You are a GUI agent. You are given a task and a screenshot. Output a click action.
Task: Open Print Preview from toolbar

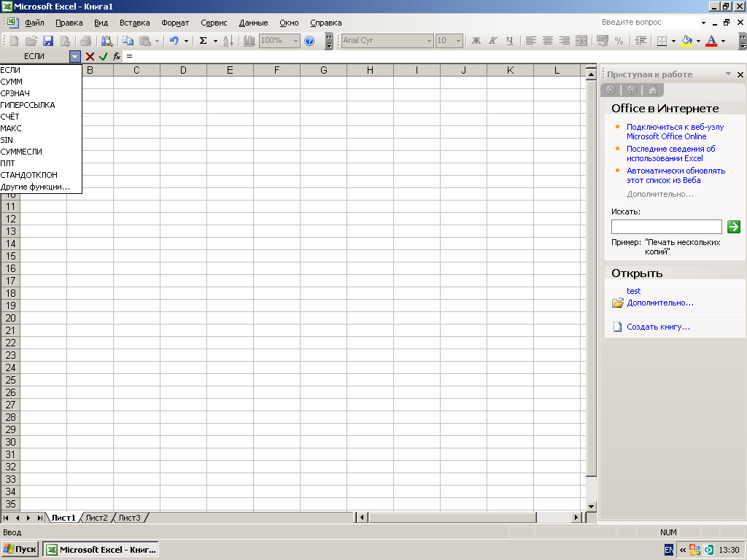tap(107, 41)
